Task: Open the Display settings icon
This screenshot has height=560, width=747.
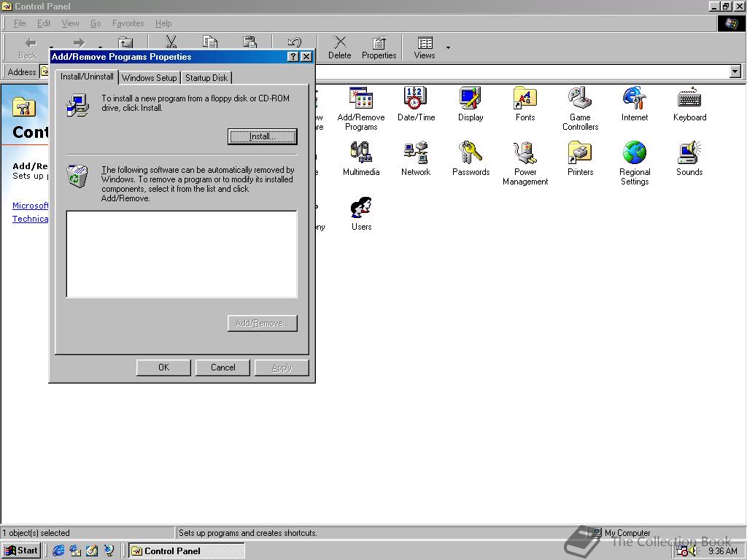Action: pyautogui.click(x=471, y=104)
